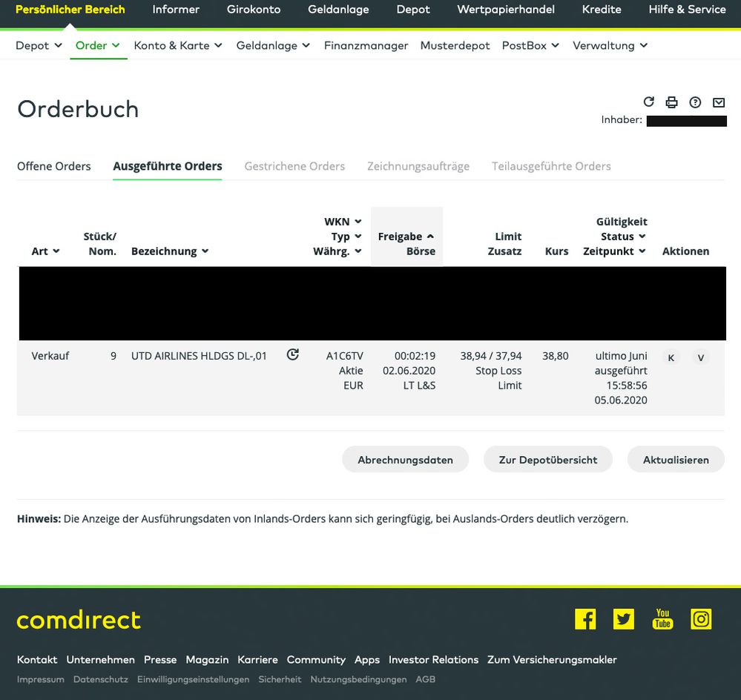
Task: Open Wertpapierhandel in top navigation
Action: (x=506, y=10)
